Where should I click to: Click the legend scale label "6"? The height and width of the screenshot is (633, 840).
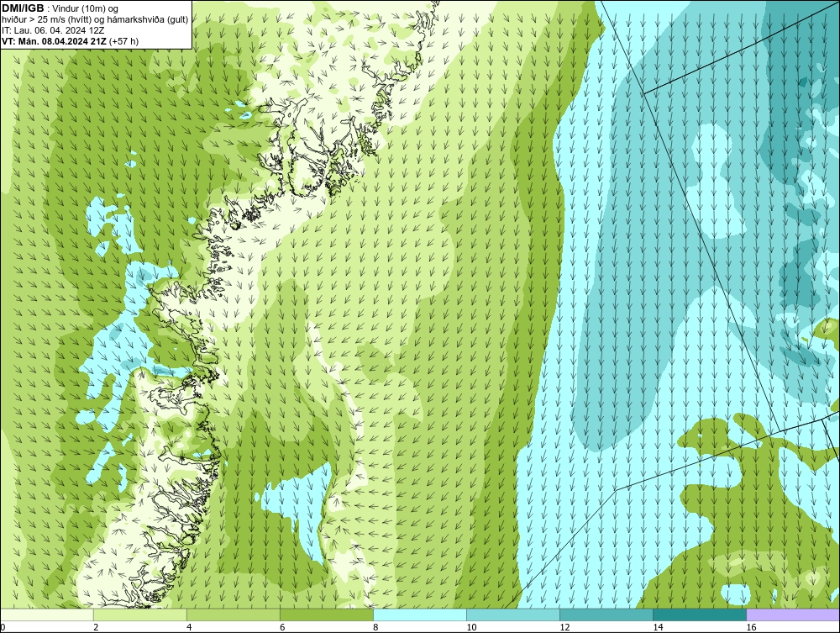282,627
